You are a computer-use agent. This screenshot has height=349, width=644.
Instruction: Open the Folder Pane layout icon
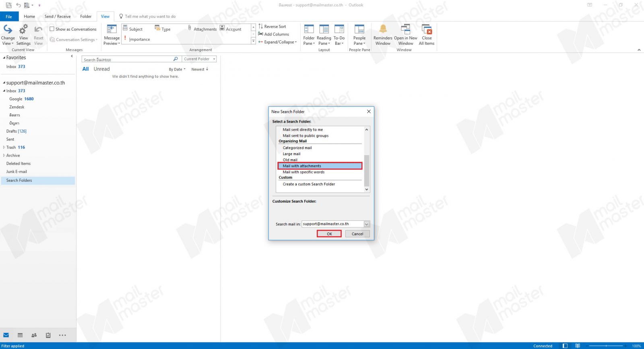click(309, 29)
